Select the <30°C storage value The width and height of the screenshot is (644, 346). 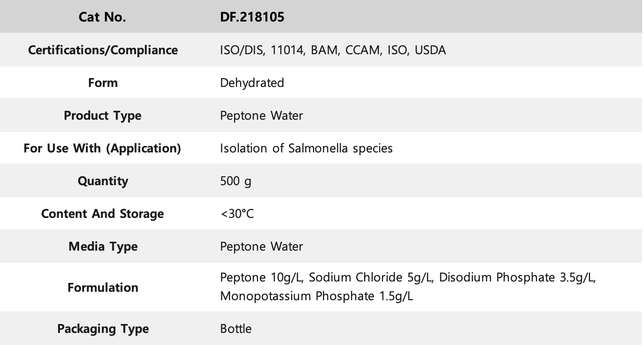(237, 214)
